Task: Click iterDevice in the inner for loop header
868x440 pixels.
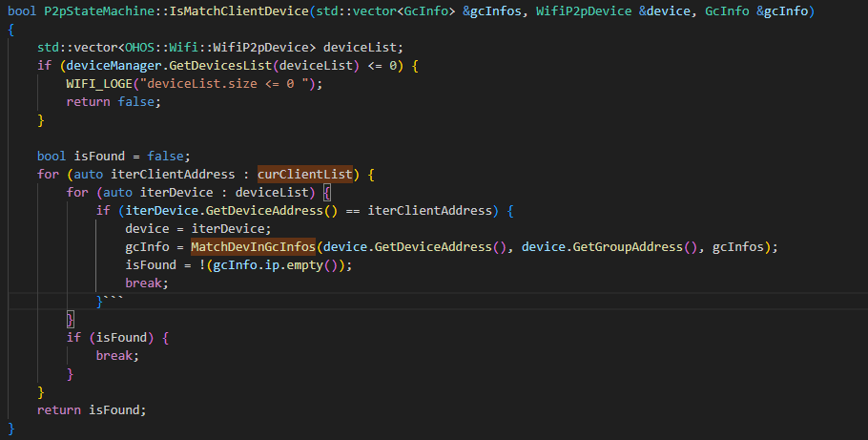Action: (176, 192)
